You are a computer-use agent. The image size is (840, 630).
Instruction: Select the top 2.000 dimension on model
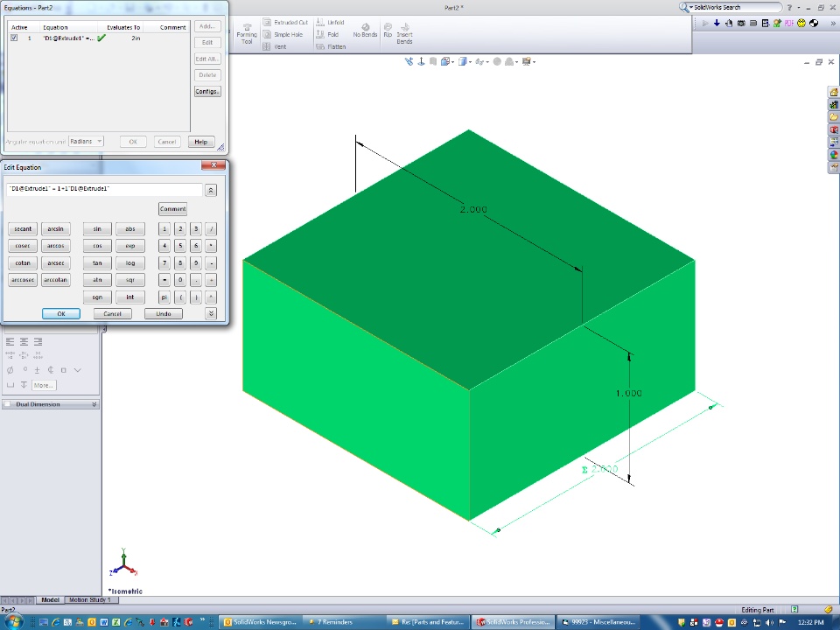point(473,209)
